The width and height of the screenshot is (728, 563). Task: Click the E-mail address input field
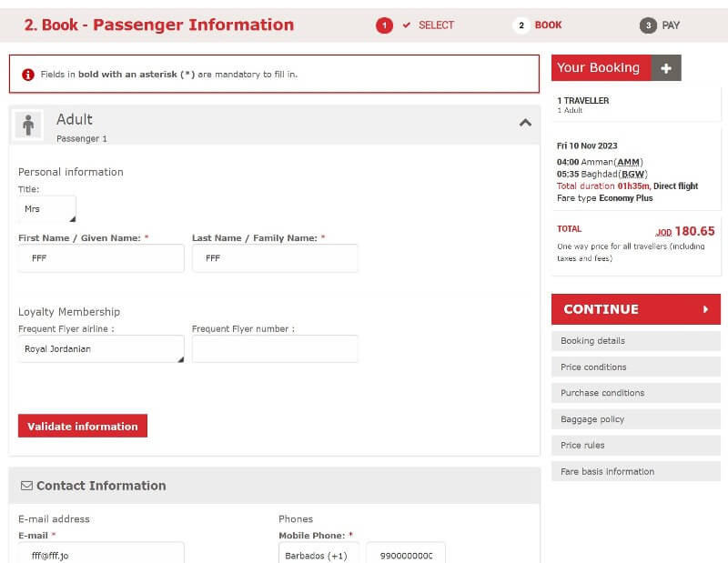(x=101, y=553)
